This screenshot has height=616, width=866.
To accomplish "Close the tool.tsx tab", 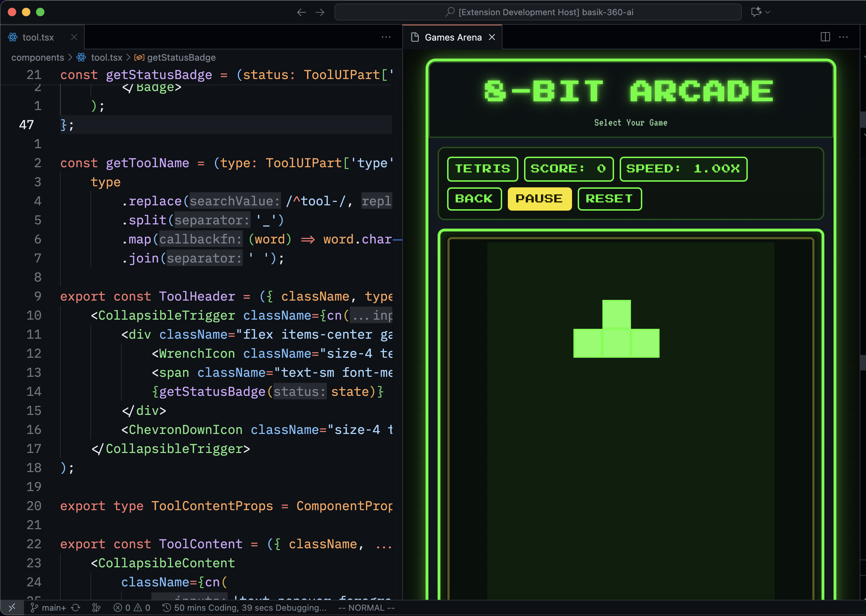I will point(74,37).
